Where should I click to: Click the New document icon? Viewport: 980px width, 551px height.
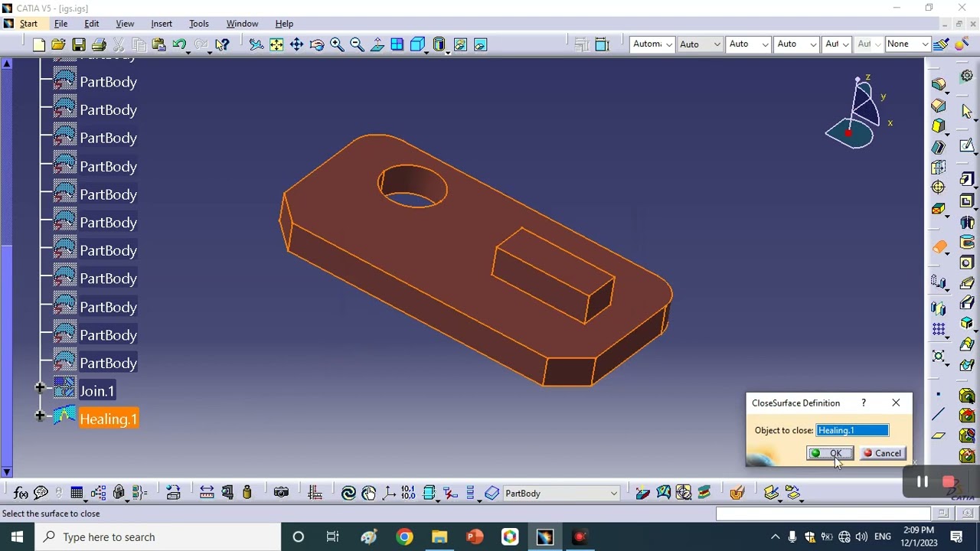[x=38, y=44]
